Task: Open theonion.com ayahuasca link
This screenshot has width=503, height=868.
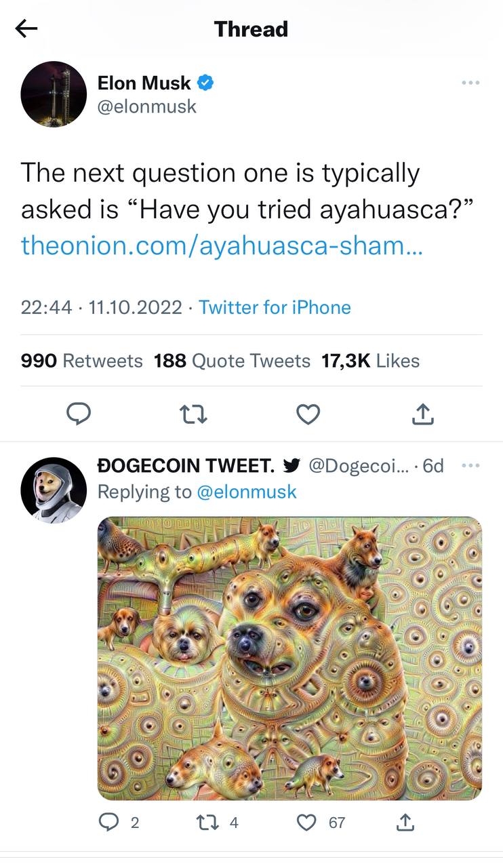Action: pos(222,245)
